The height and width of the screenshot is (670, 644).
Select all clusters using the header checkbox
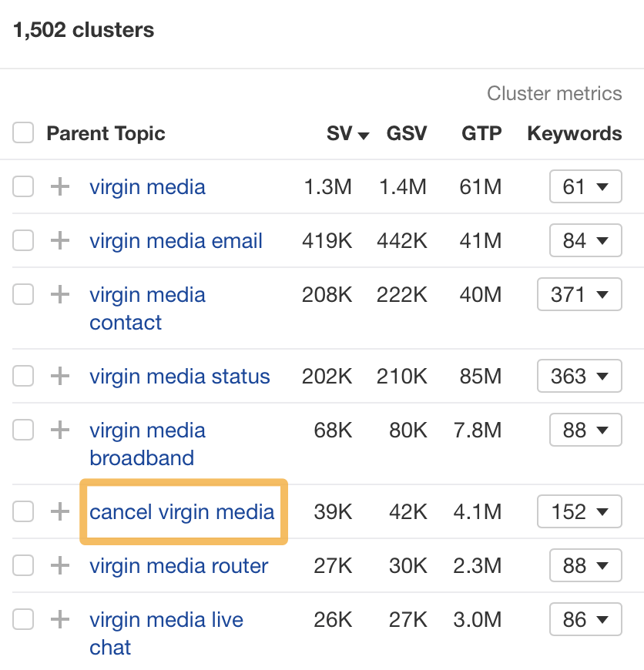(23, 132)
